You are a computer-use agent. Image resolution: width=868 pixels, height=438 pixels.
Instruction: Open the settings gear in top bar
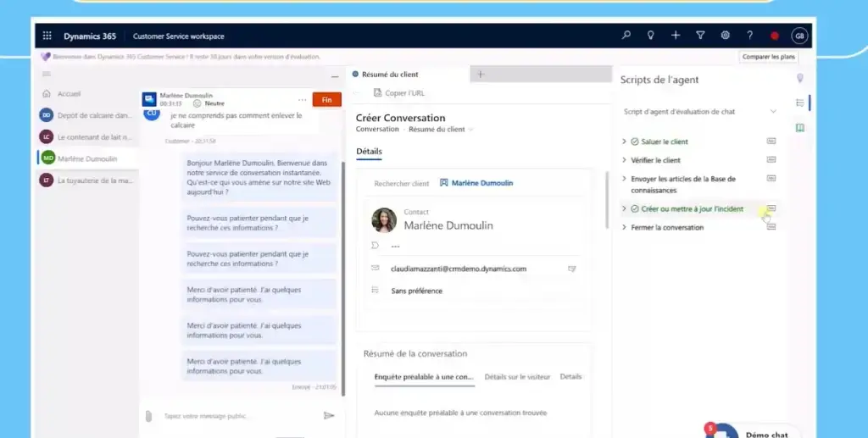click(x=726, y=36)
